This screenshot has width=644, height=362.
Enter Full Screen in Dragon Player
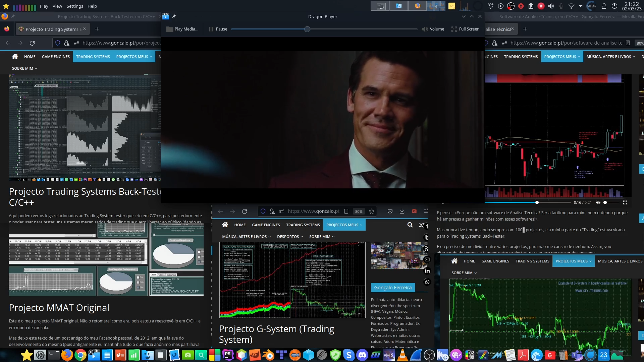coord(466,29)
